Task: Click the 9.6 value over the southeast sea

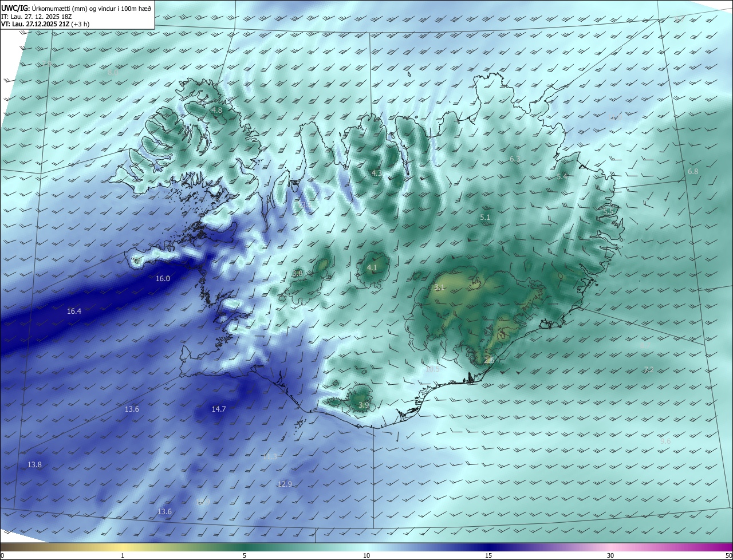Action: 665,441
